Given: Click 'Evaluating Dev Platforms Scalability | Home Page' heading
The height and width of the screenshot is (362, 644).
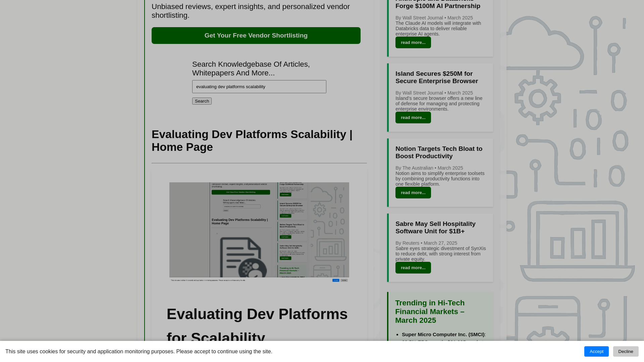Looking at the screenshot, I should click(x=252, y=141).
